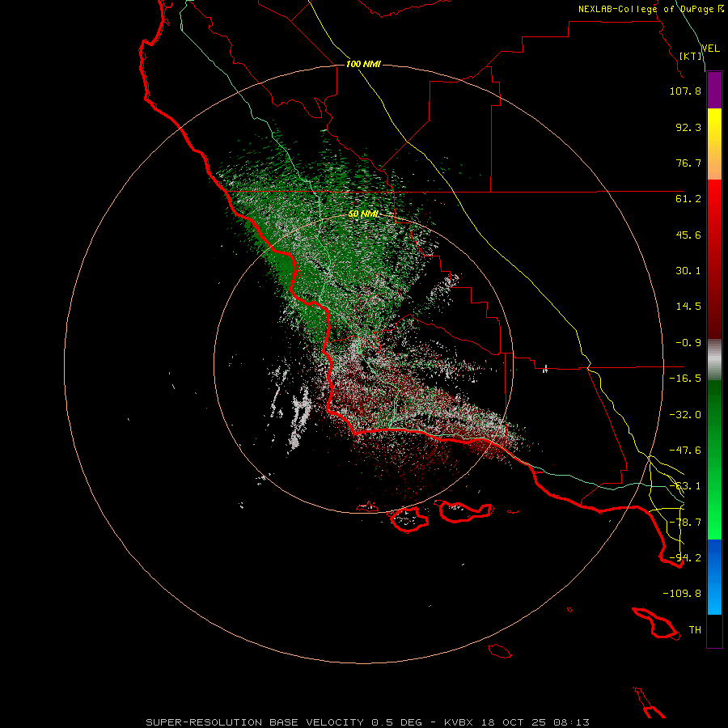Select the 92.3 legend value
Image resolution: width=728 pixels, height=728 pixels.
coord(688,127)
